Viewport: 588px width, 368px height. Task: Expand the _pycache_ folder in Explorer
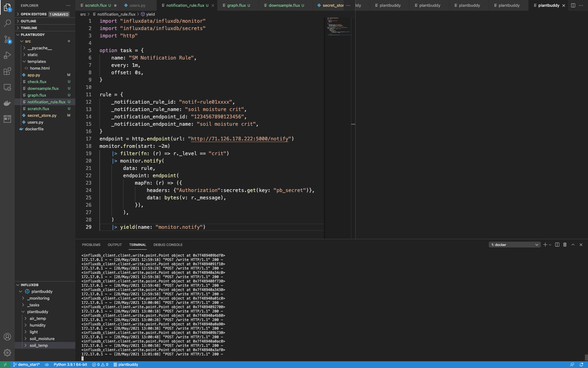[40, 48]
